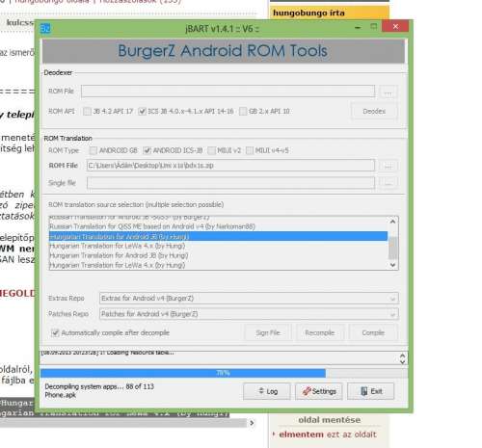Click 'Loading resource table...' log line

click(107, 353)
